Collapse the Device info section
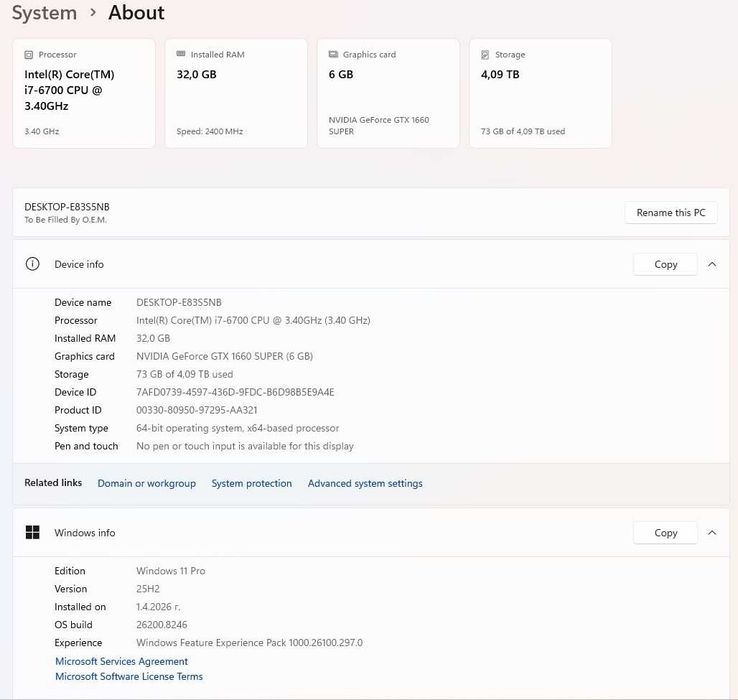 point(712,264)
